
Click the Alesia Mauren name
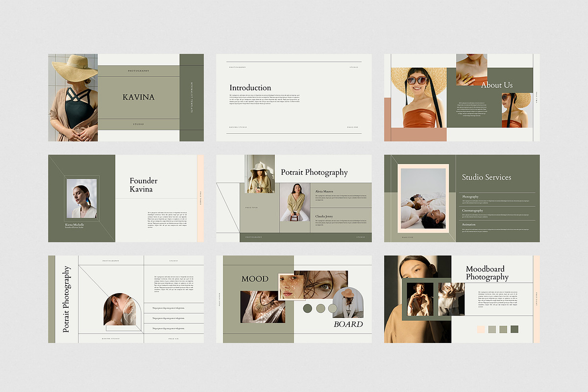click(x=324, y=192)
